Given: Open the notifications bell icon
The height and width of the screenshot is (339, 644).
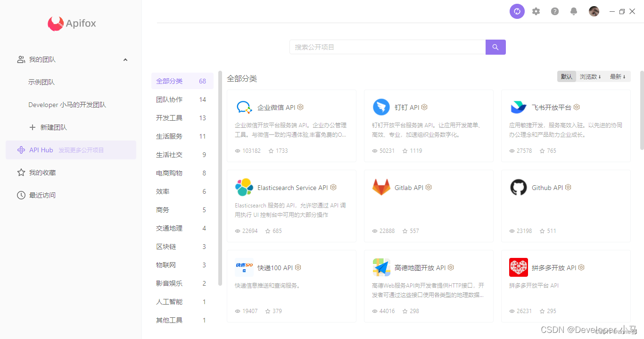Looking at the screenshot, I should pyautogui.click(x=574, y=11).
